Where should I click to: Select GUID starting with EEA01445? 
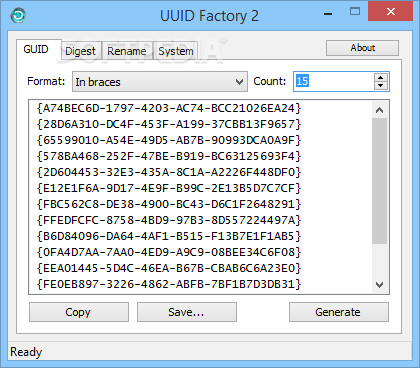coord(169,268)
